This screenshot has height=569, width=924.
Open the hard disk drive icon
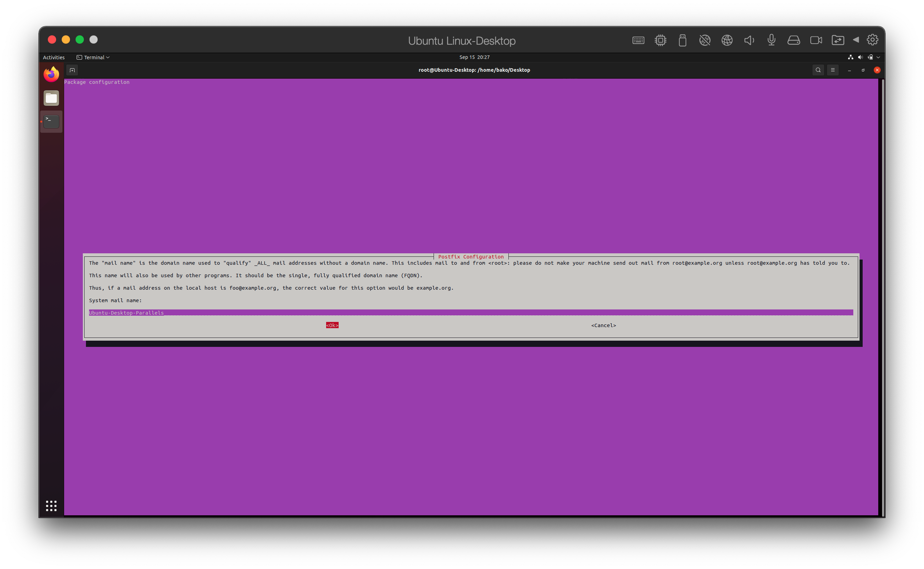pos(793,40)
